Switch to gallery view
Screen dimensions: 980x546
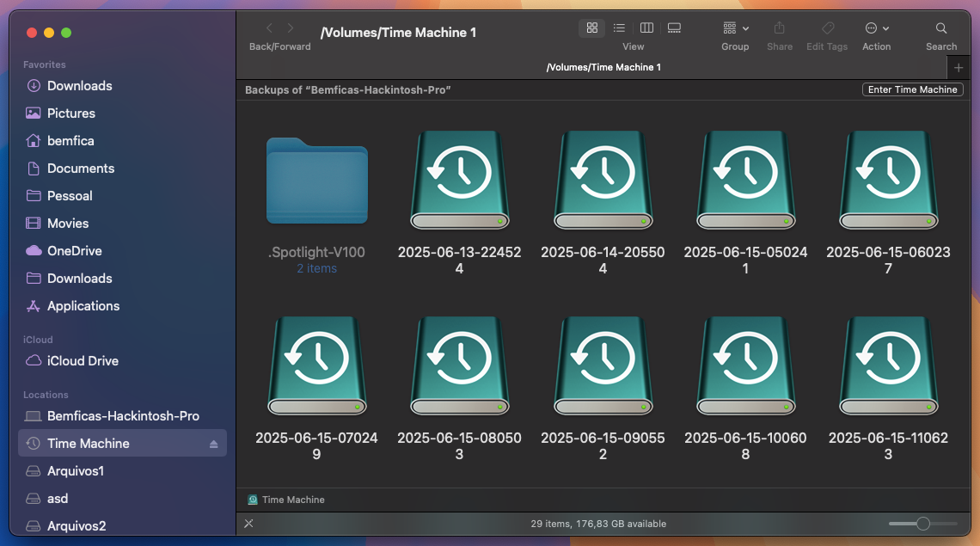[x=674, y=28]
